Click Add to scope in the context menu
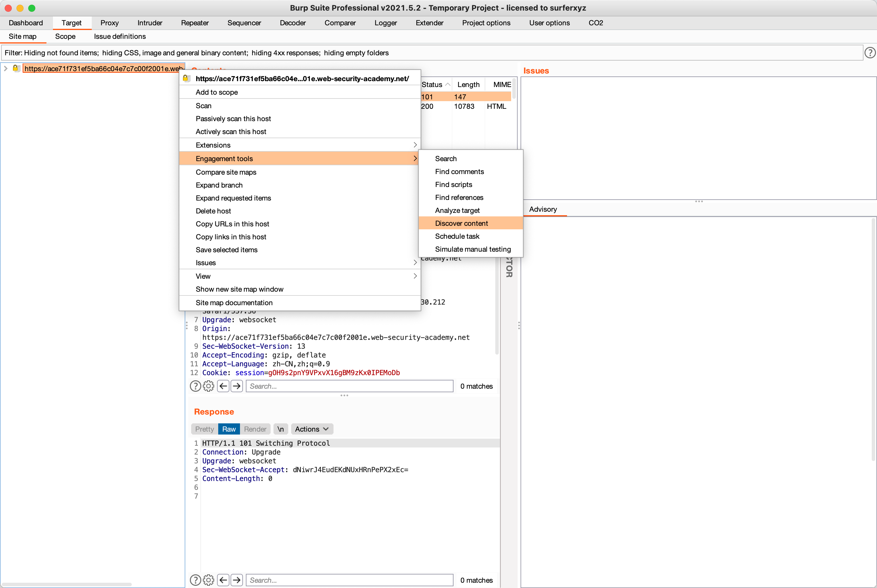 pos(217,92)
